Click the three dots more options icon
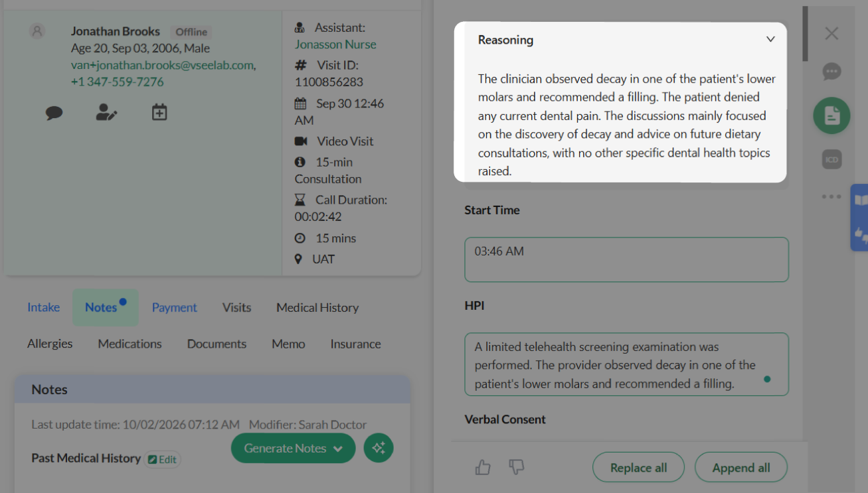Screen dimensions: 868x493 point(831,196)
